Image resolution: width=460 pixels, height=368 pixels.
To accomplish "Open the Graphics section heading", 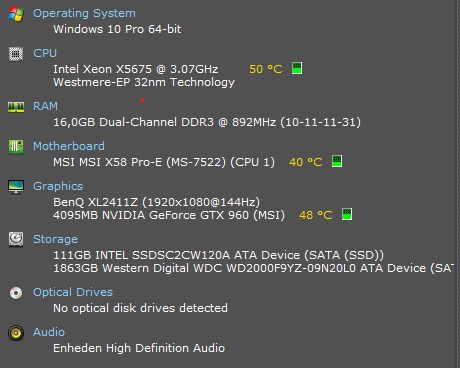I will (58, 186).
